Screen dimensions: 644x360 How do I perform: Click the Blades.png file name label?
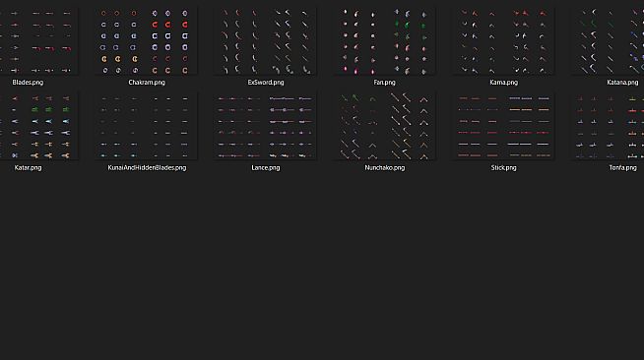click(x=28, y=83)
